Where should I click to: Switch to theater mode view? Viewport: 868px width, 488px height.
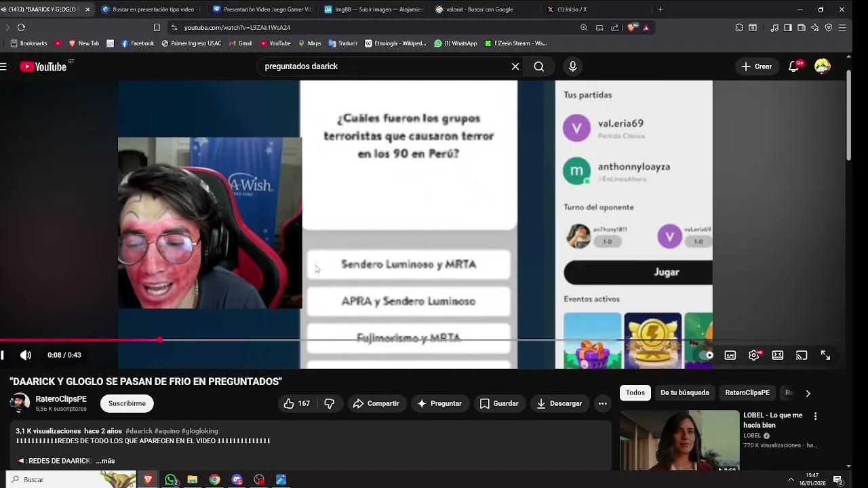(x=778, y=355)
